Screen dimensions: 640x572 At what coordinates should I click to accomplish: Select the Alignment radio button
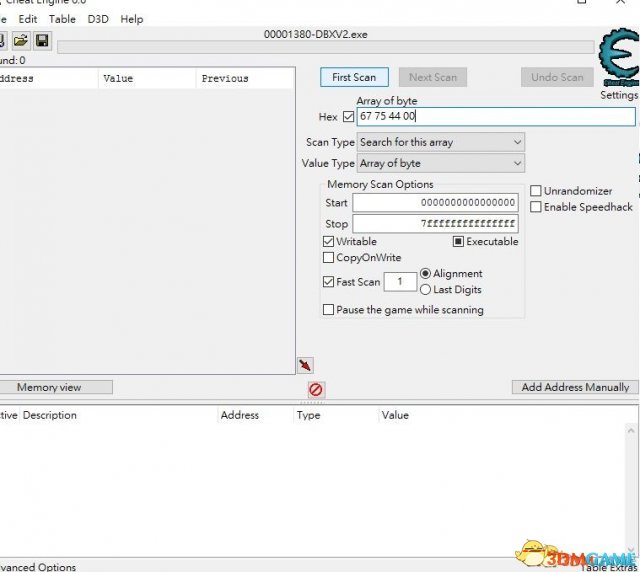coord(425,273)
